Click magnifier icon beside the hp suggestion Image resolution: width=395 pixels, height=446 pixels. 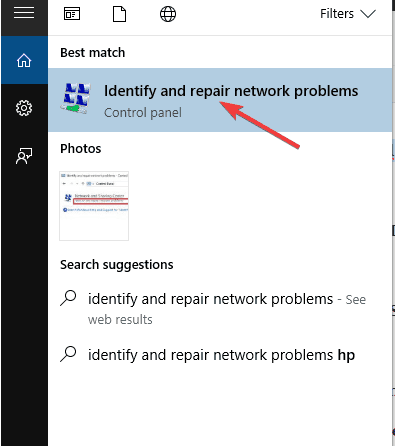[x=68, y=354]
